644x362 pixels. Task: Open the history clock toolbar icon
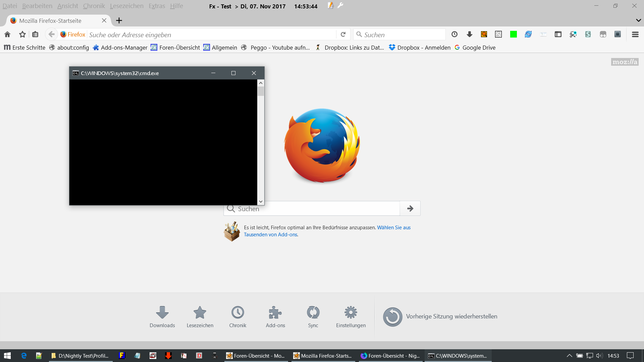(454, 35)
